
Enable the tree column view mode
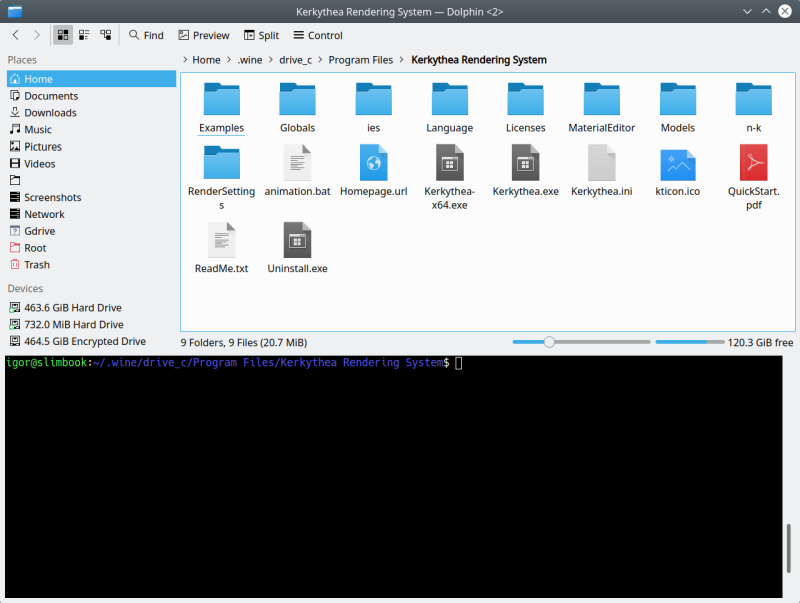point(105,34)
